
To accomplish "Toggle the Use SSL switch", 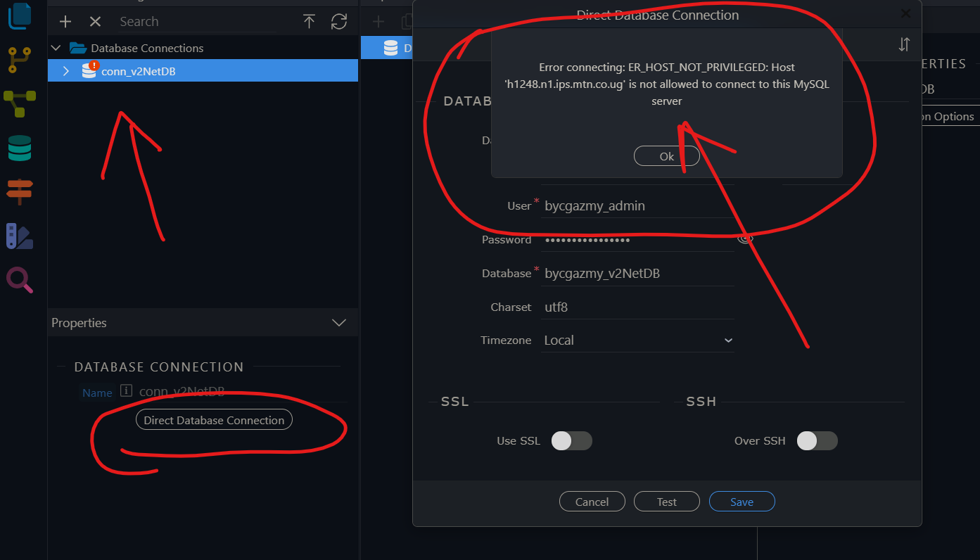I will (x=571, y=441).
